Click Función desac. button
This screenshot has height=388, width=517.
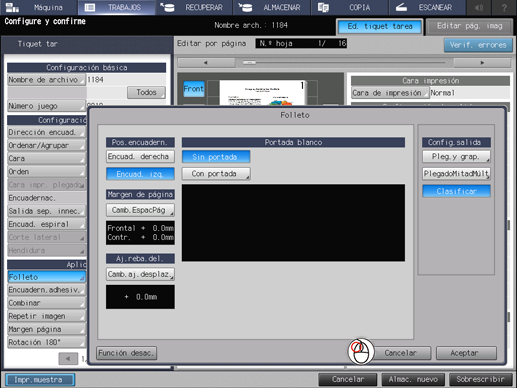(126, 353)
